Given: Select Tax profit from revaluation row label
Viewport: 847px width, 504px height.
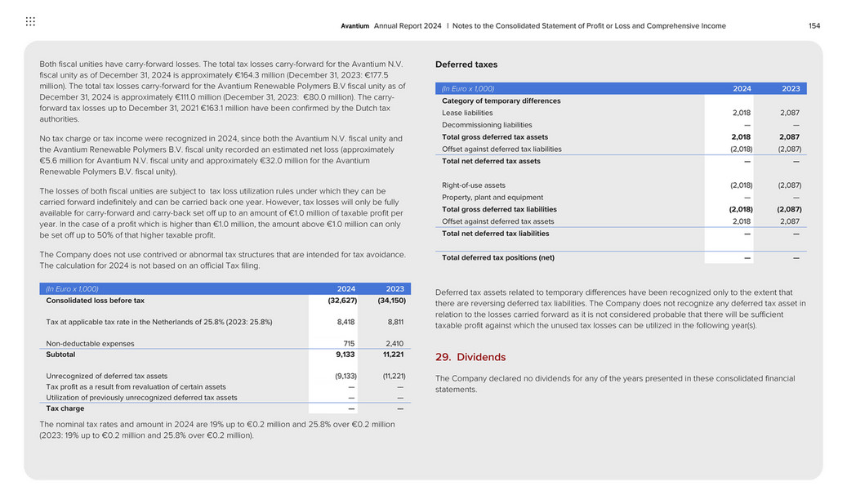Looking at the screenshot, I should 136,386.
